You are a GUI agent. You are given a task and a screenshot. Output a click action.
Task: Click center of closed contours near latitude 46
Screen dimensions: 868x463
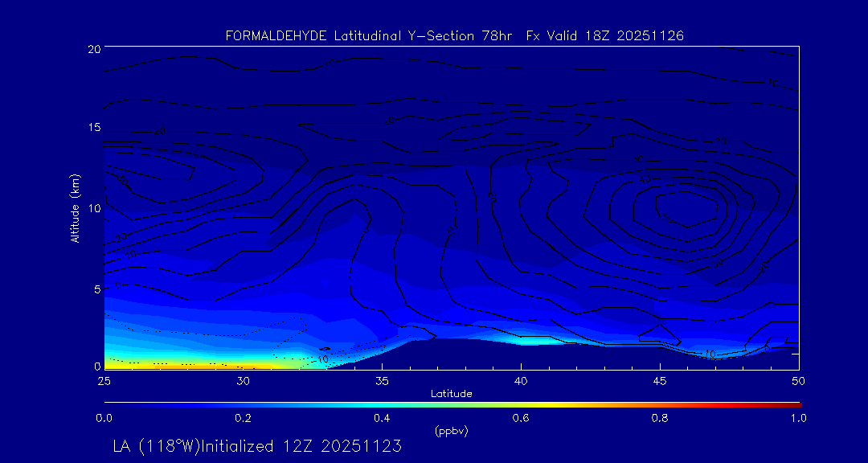pyautogui.click(x=685, y=209)
